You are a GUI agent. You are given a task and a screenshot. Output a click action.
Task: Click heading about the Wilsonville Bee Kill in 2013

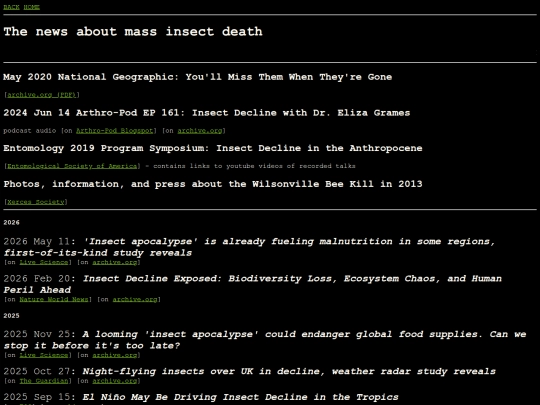coord(213,184)
